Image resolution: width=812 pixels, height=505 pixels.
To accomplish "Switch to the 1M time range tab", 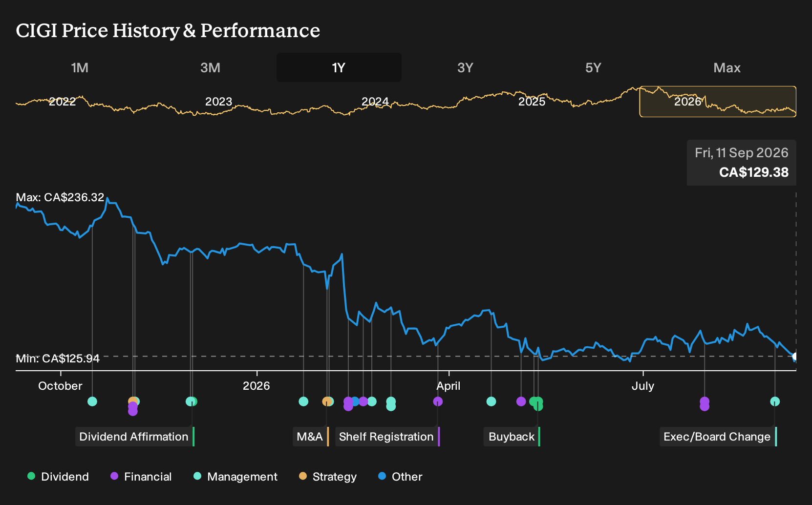I will pos(80,67).
